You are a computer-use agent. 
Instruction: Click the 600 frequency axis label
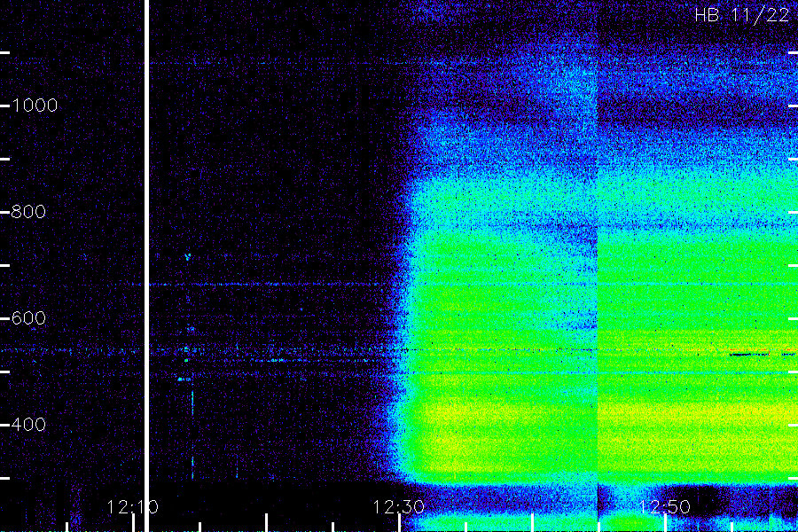[28, 318]
